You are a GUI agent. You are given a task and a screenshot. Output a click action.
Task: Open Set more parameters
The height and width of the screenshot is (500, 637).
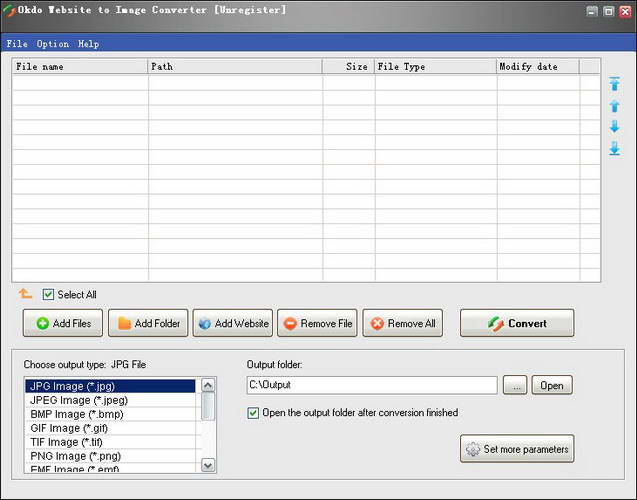[517, 449]
